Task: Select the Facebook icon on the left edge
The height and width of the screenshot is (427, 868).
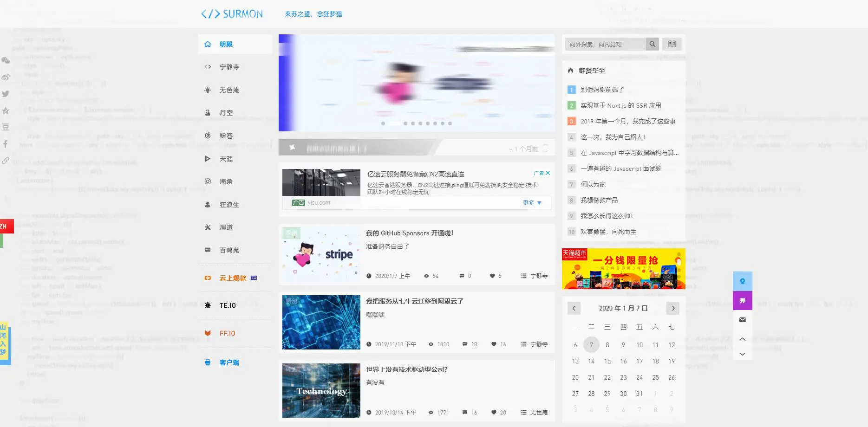Action: click(x=6, y=144)
